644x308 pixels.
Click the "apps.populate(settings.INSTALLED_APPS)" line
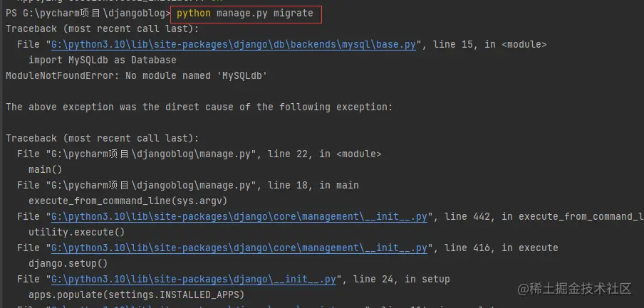[136, 294]
